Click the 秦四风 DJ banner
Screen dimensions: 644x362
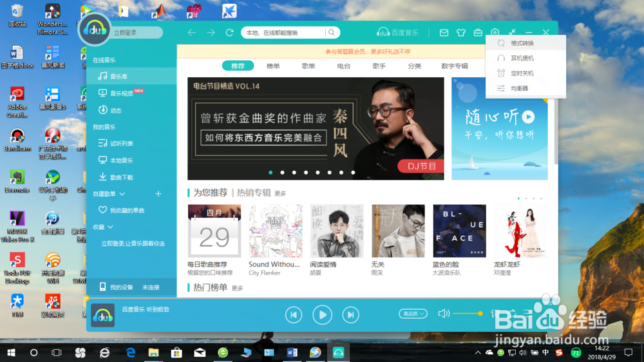coord(316,129)
